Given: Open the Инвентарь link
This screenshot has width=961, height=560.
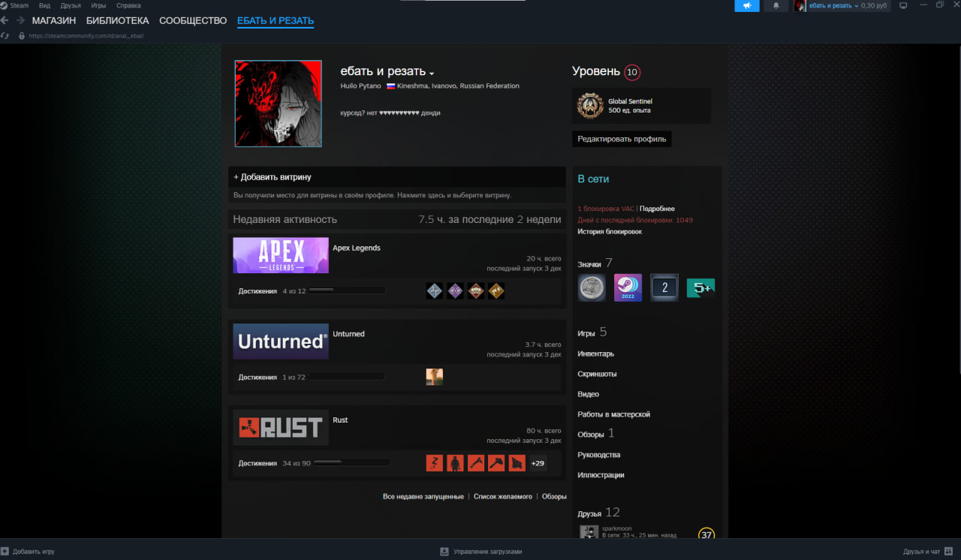Looking at the screenshot, I should (595, 354).
